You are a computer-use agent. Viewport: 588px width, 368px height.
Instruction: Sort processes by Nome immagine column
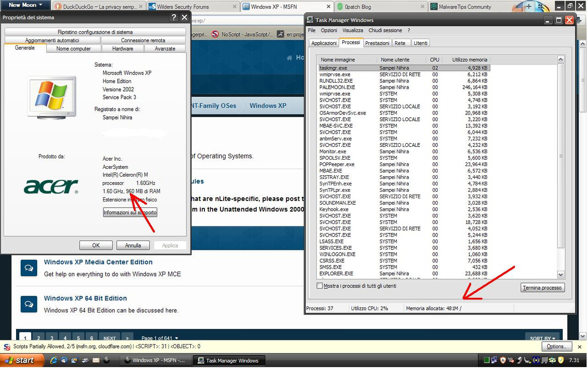[347, 60]
